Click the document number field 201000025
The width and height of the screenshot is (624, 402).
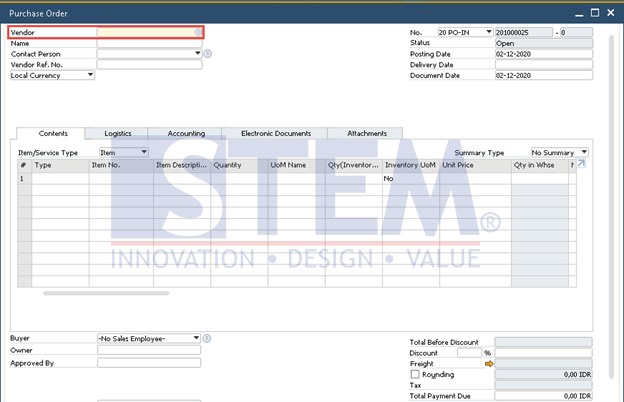pyautogui.click(x=524, y=32)
